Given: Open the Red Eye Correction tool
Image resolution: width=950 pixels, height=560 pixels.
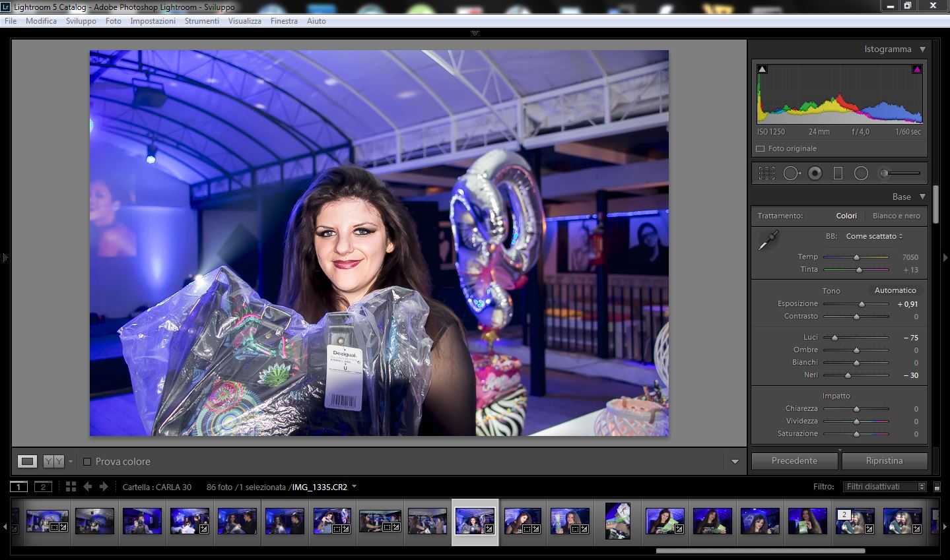Looking at the screenshot, I should pos(814,173).
